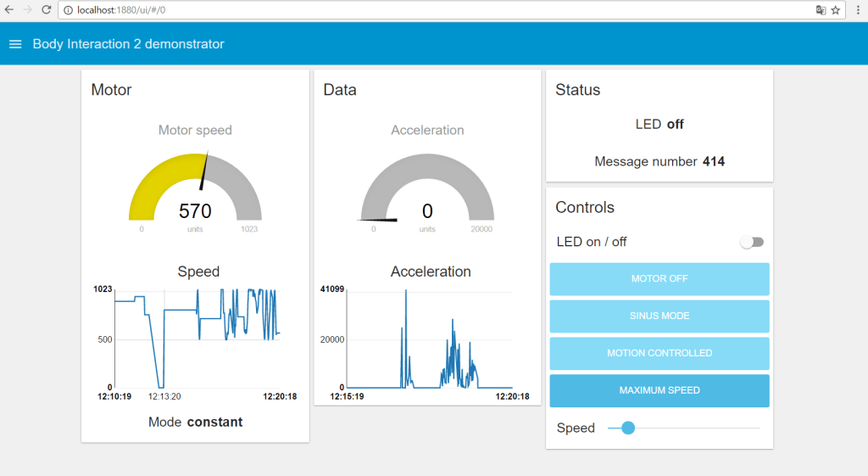
Task: Set motor to MAXIMUM SPEED
Action: (x=659, y=390)
